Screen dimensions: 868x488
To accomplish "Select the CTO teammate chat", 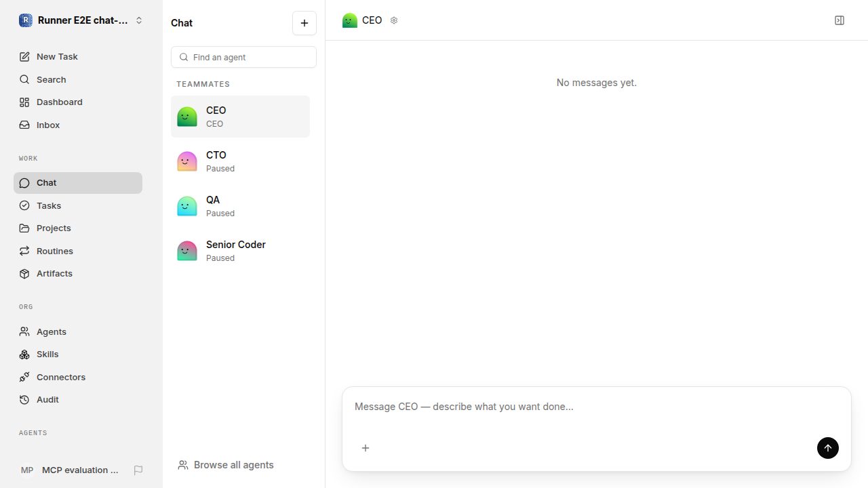I will [240, 161].
